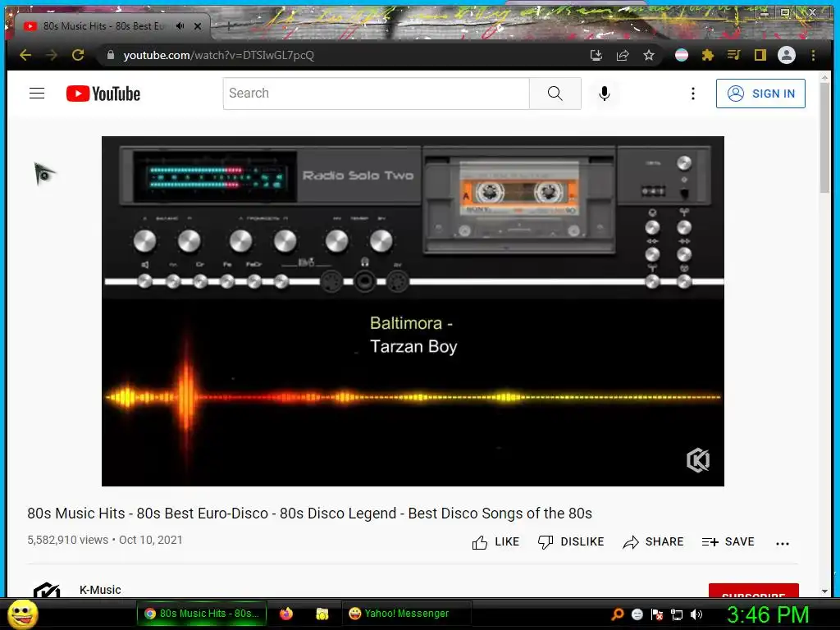Click the SIGN IN button
The image size is (840, 630).
760,94
